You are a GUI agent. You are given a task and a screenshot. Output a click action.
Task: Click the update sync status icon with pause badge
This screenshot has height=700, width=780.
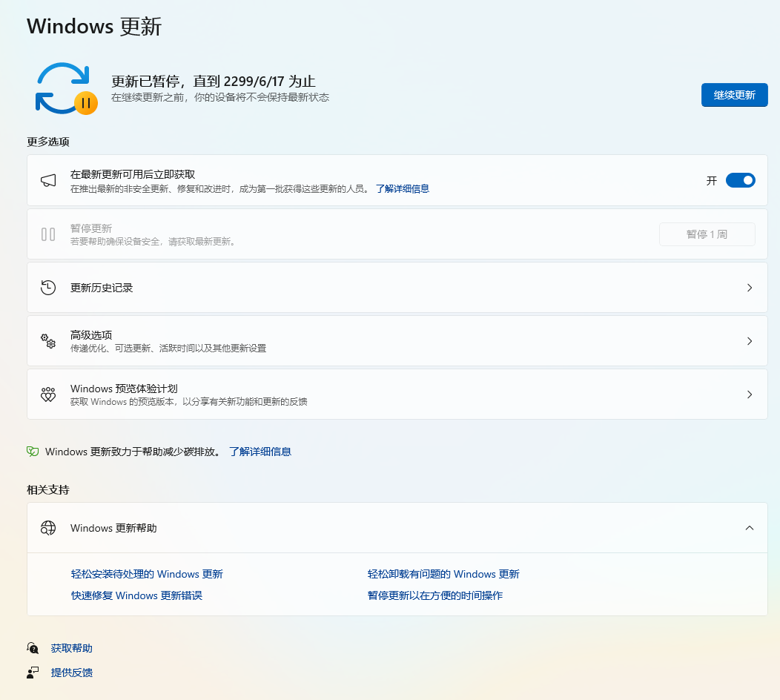point(66,88)
